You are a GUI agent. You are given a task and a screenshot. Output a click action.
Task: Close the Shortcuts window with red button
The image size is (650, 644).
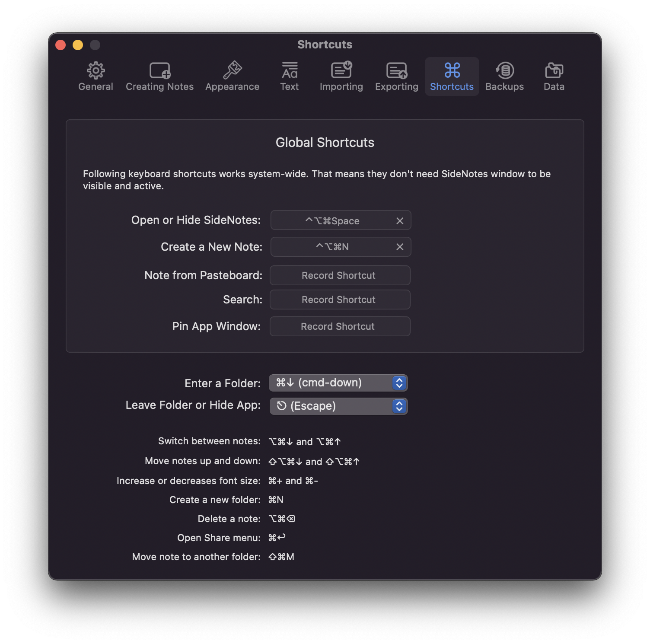(61, 45)
